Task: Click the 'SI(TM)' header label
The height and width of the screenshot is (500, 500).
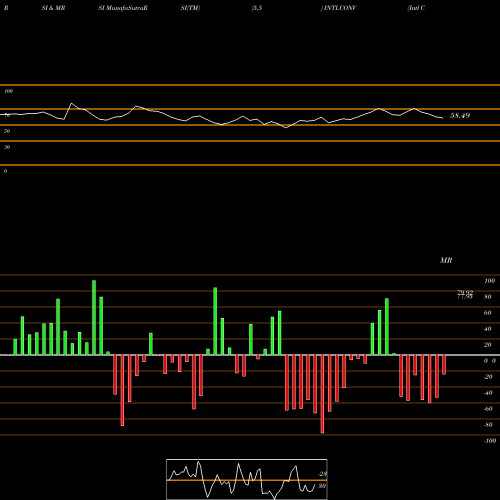Action: pyautogui.click(x=190, y=8)
